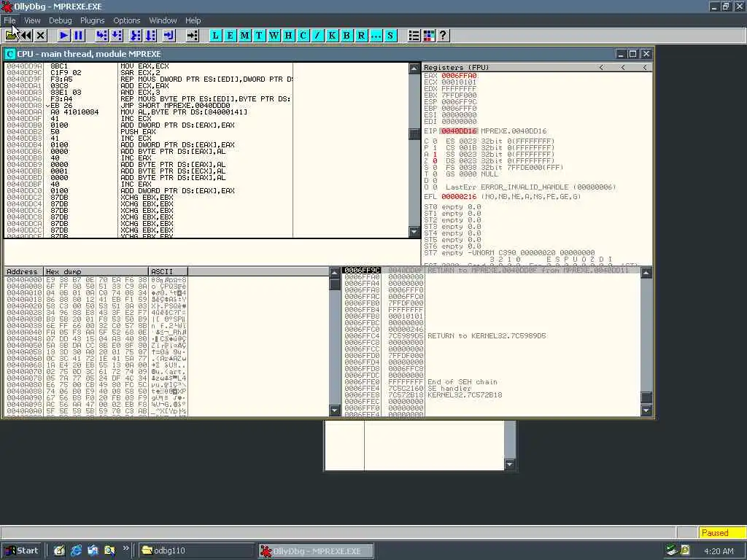The height and width of the screenshot is (560, 747).
Task: Restart the program with the rewind icon
Action: pyautogui.click(x=26, y=35)
